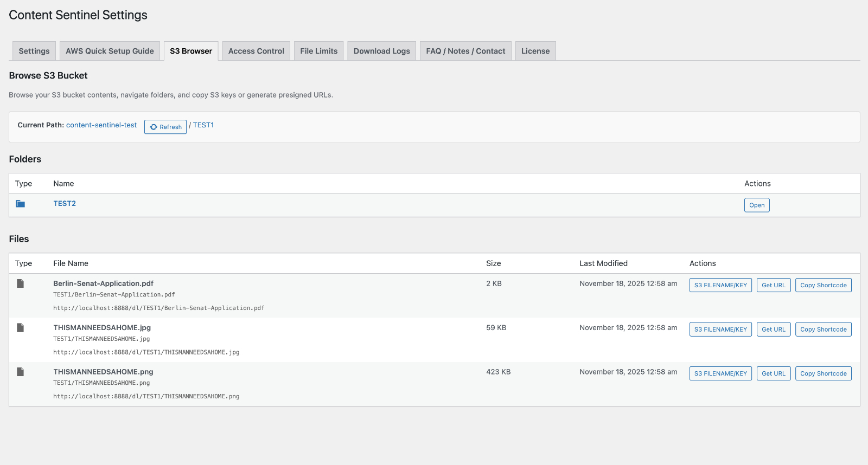Image resolution: width=868 pixels, height=465 pixels.
Task: Click file name THISMANNEEDSAHOME.jpg
Action: click(x=102, y=328)
